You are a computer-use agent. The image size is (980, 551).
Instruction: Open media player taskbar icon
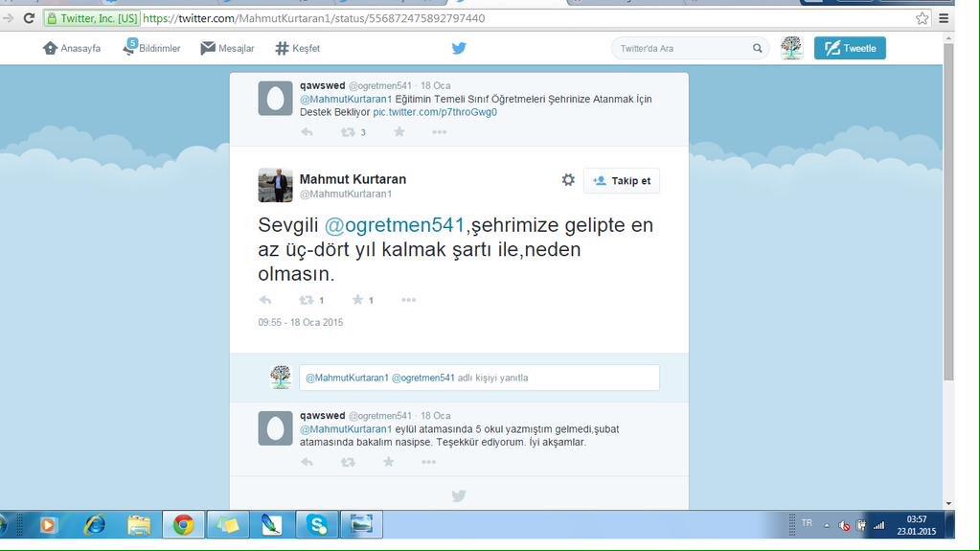[48, 525]
